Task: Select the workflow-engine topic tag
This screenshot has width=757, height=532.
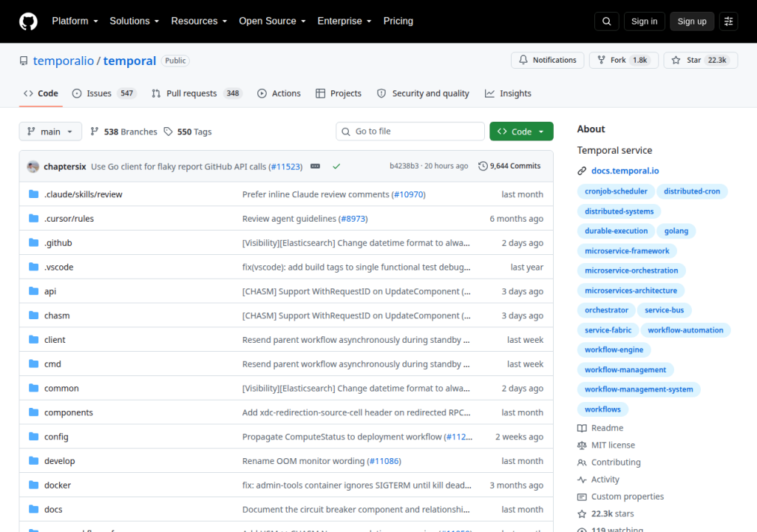Action: click(x=614, y=350)
